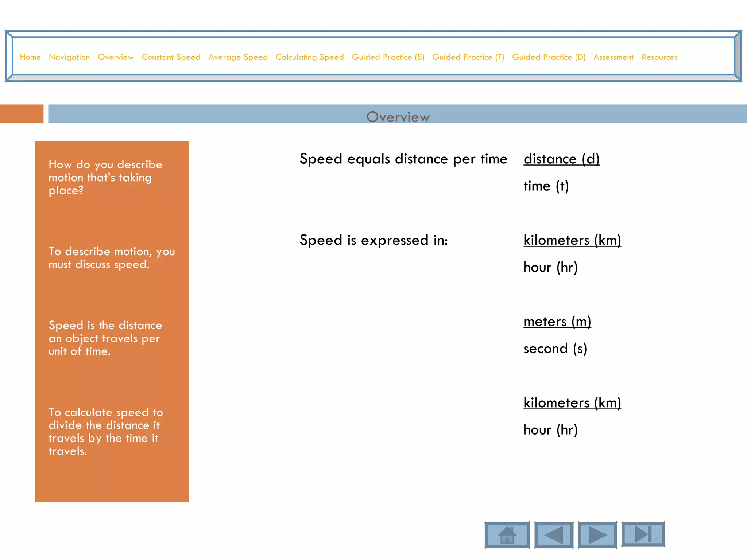Open the Average Speed section link
747x560 pixels.
[238, 57]
